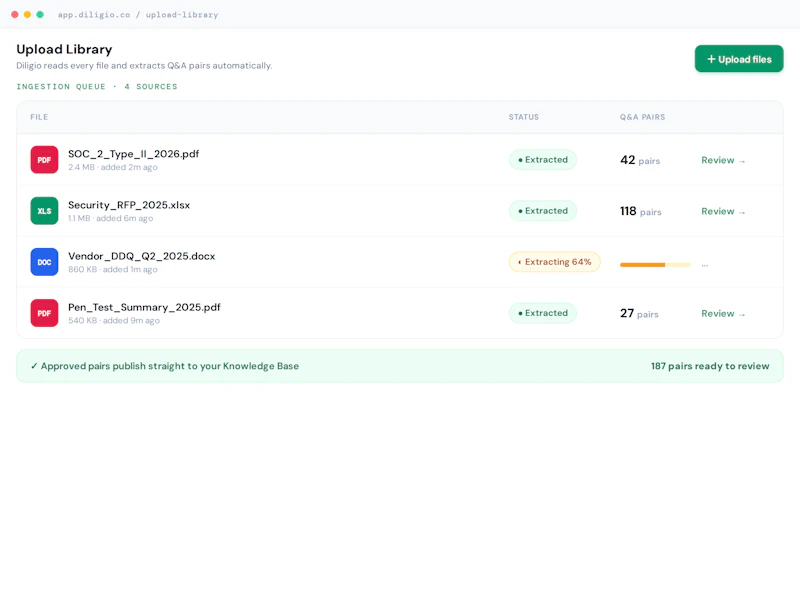Click the Vendor_DDQ extraction progress bar

(x=656, y=264)
